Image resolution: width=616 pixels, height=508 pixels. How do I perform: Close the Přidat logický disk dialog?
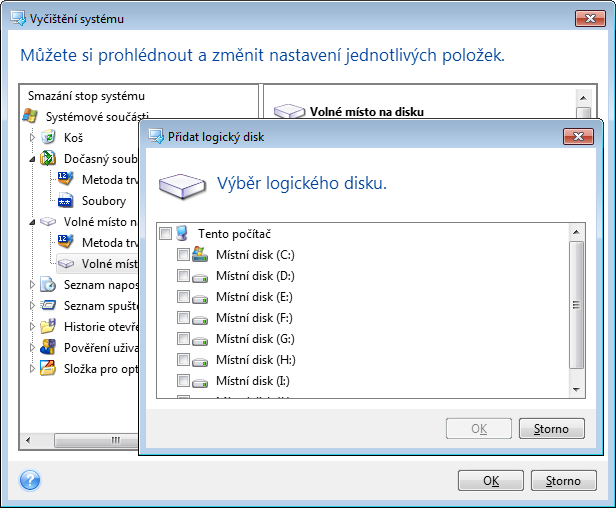578,136
